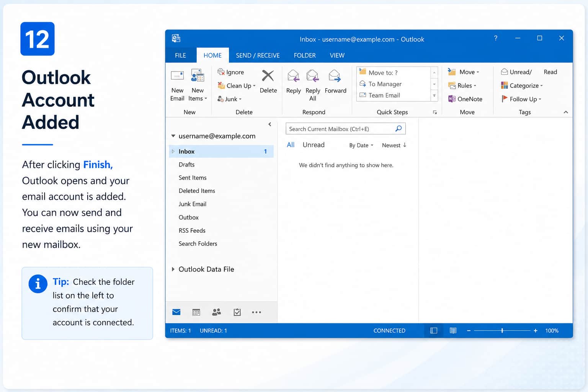Click the CONNECTED status text
The height and width of the screenshot is (392, 588).
[x=389, y=331]
